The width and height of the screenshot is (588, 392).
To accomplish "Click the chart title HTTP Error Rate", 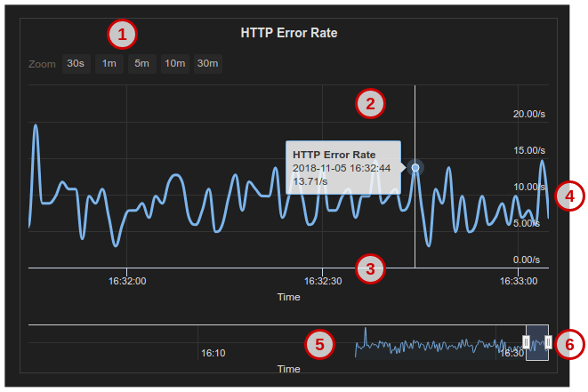I will [x=289, y=33].
